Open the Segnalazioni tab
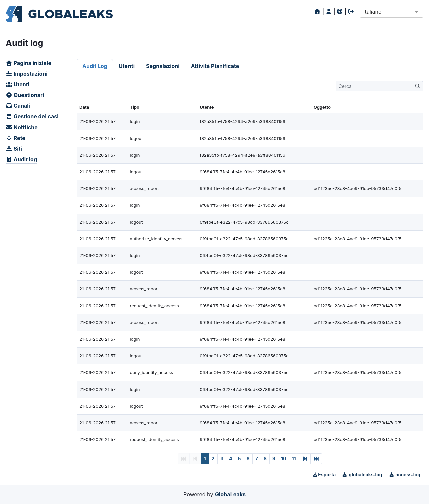 point(163,66)
